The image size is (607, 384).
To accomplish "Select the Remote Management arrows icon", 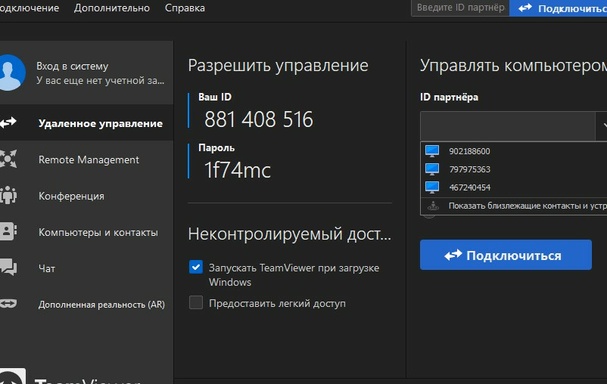I will tap(8, 159).
